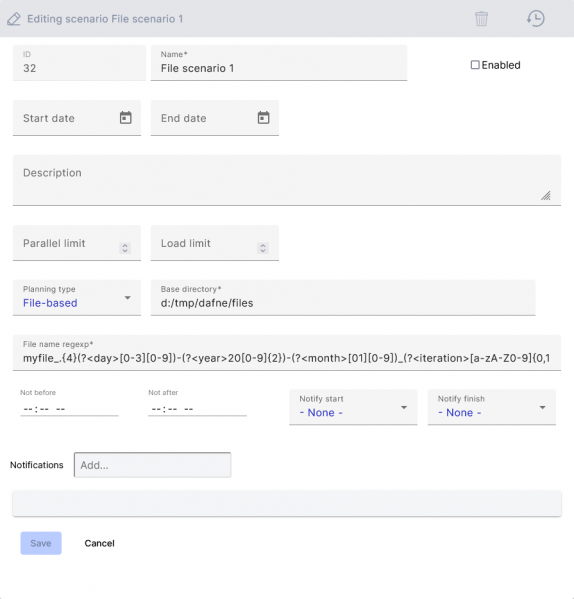Toggle the Enabled checkbox
Viewport: 574px width, 599px height.
pos(475,65)
